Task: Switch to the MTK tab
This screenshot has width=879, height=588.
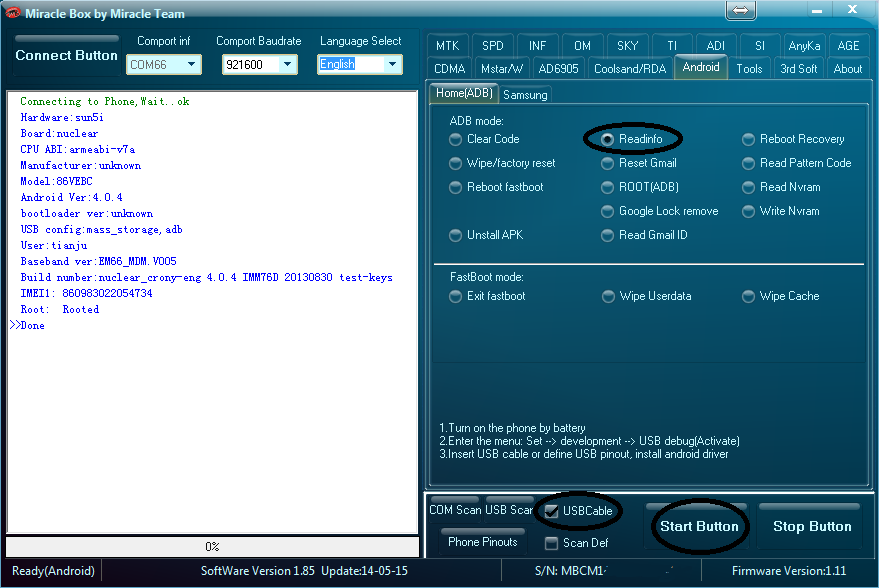Action: point(447,46)
